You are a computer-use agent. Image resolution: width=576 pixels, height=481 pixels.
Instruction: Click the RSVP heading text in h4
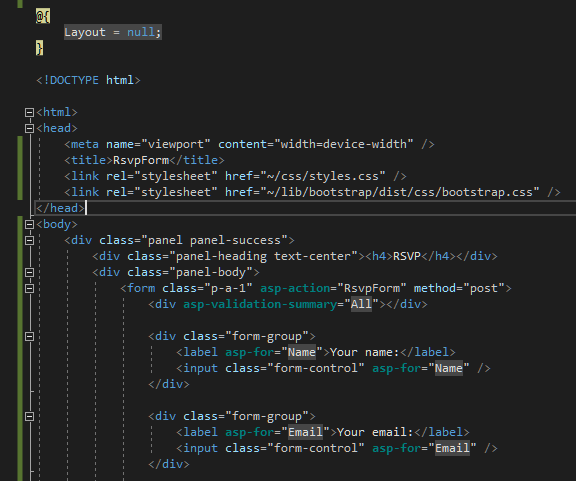pyautogui.click(x=407, y=256)
